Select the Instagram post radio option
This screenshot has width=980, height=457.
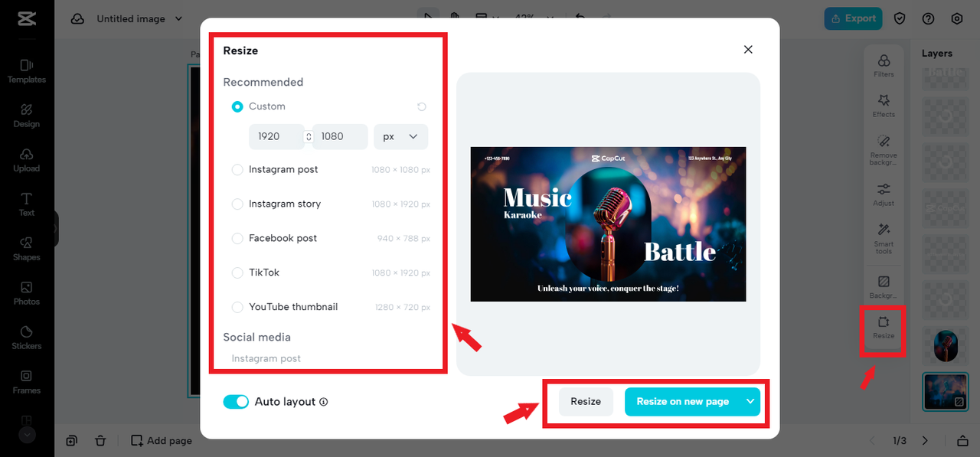[x=237, y=170]
